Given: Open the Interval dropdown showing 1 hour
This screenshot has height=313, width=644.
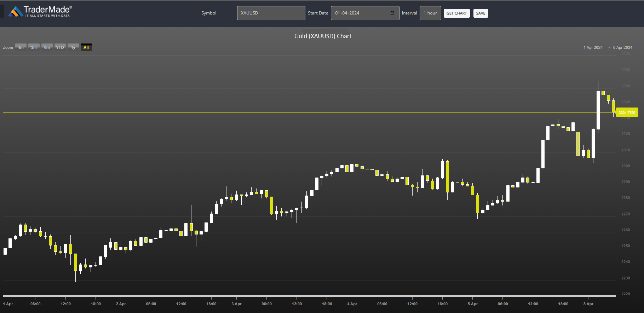Looking at the screenshot, I should click(430, 13).
